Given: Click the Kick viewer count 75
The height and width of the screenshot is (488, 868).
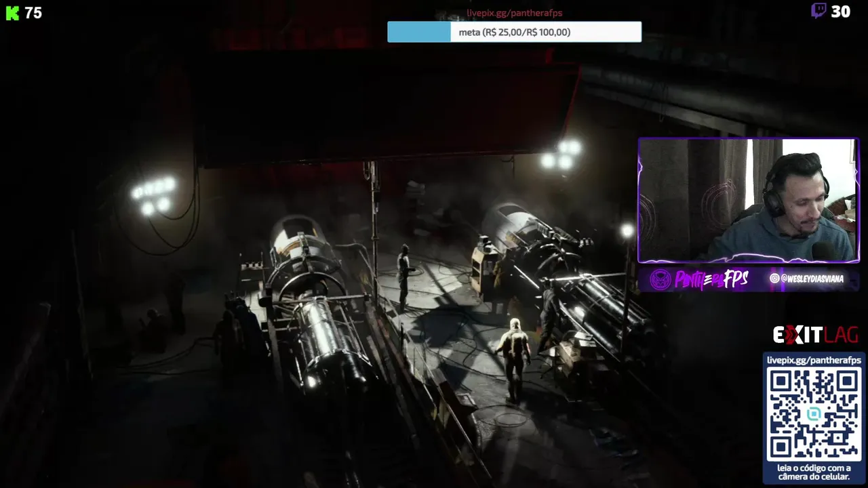Looking at the screenshot, I should click(x=33, y=13).
